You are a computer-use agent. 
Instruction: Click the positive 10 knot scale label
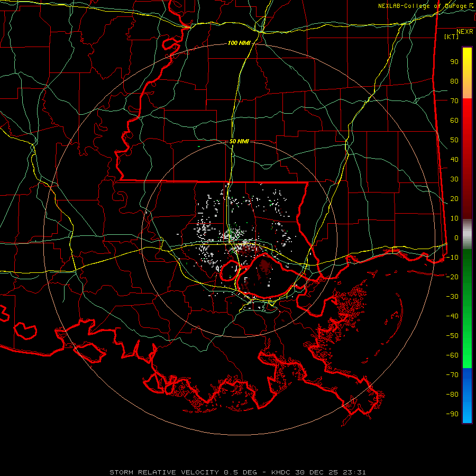[x=454, y=218]
